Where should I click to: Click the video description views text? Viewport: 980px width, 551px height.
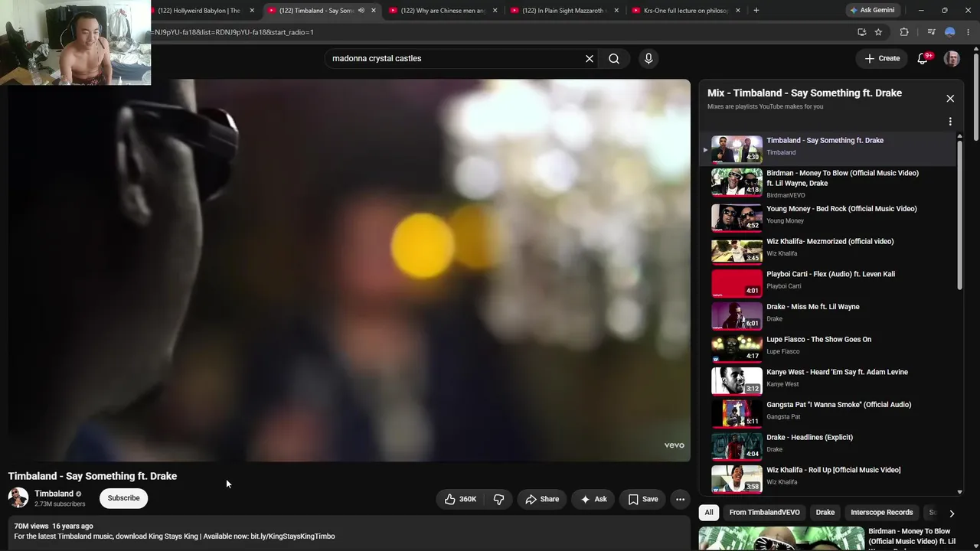click(31, 527)
